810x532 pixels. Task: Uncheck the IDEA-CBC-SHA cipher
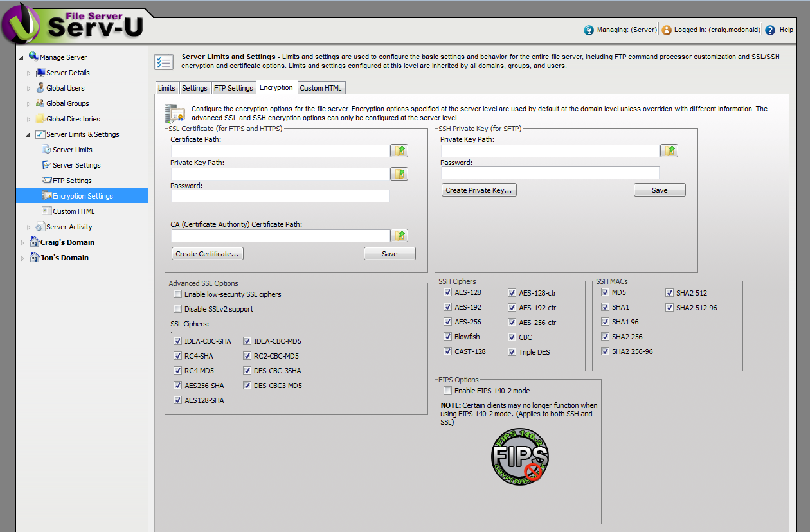pos(178,341)
